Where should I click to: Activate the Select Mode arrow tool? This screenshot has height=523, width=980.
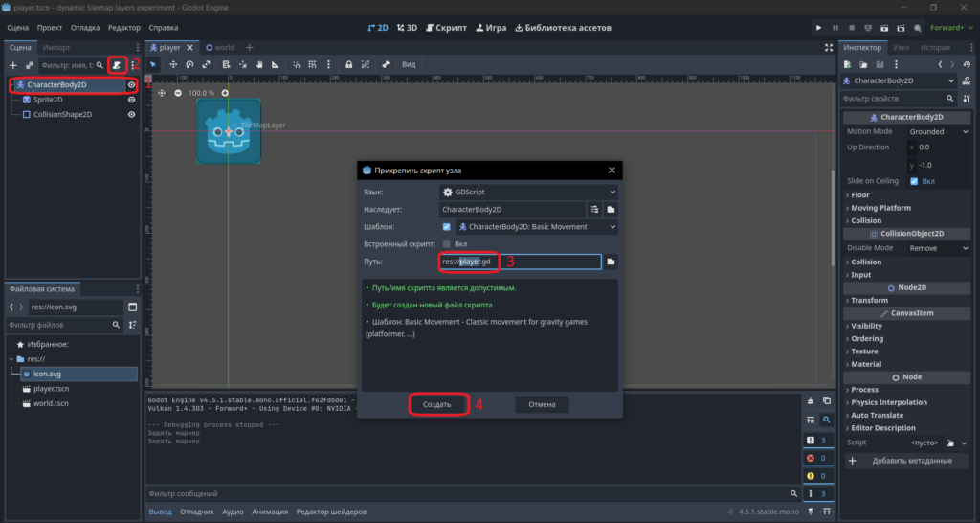click(x=153, y=64)
